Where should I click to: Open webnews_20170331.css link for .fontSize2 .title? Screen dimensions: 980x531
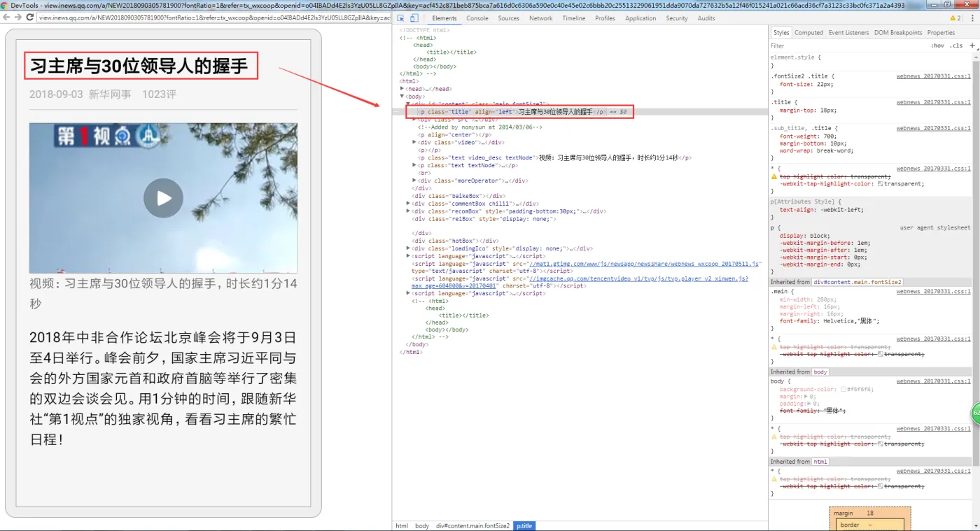point(933,76)
